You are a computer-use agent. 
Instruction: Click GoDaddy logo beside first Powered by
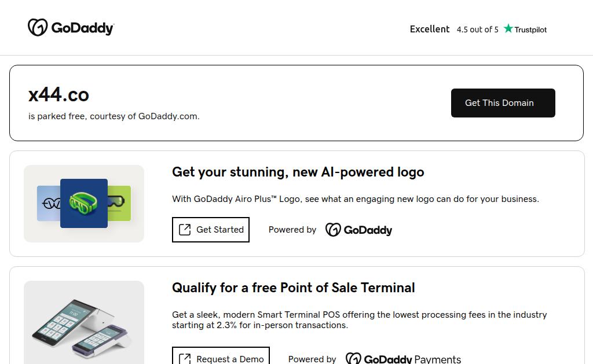tap(358, 230)
